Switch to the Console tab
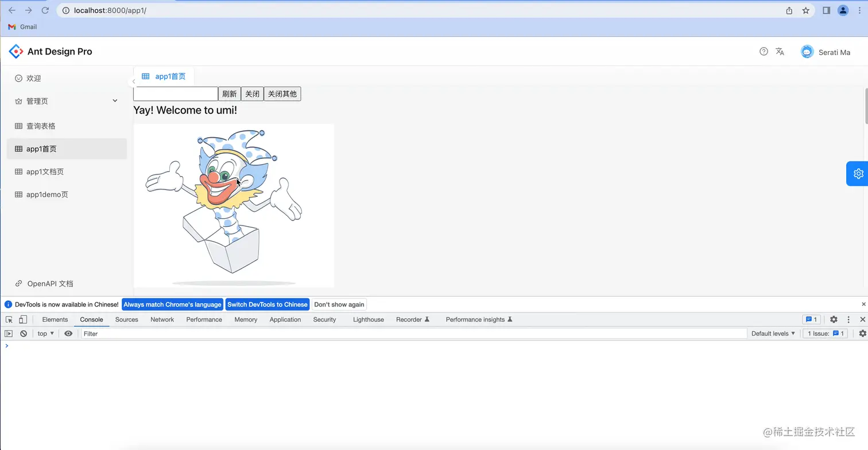The width and height of the screenshot is (868, 450). coord(91,320)
